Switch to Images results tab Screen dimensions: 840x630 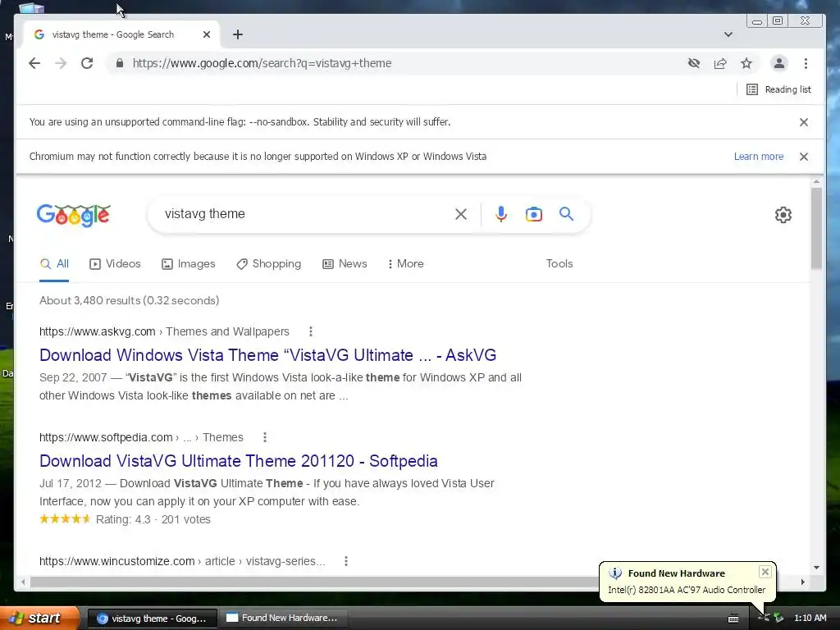click(188, 263)
